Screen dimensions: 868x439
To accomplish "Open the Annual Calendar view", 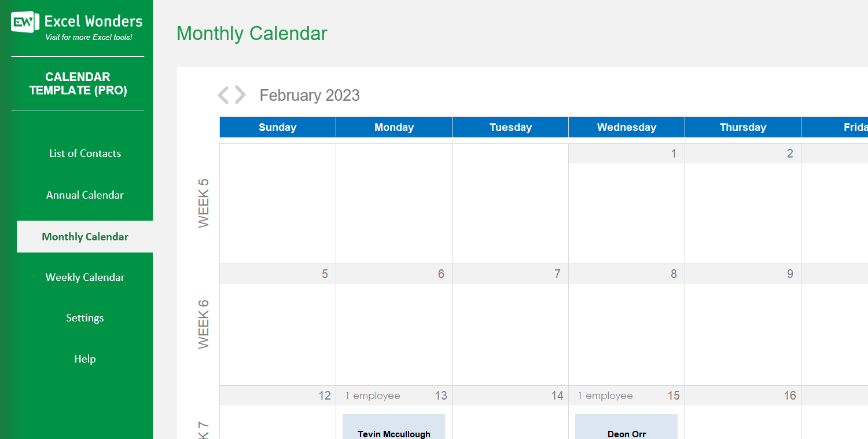I will pyautogui.click(x=85, y=195).
